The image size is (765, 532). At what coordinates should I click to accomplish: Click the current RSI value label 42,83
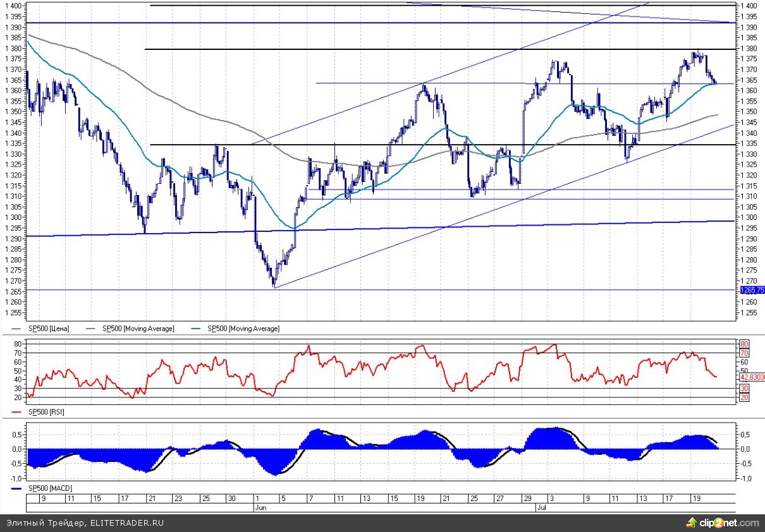coord(752,377)
